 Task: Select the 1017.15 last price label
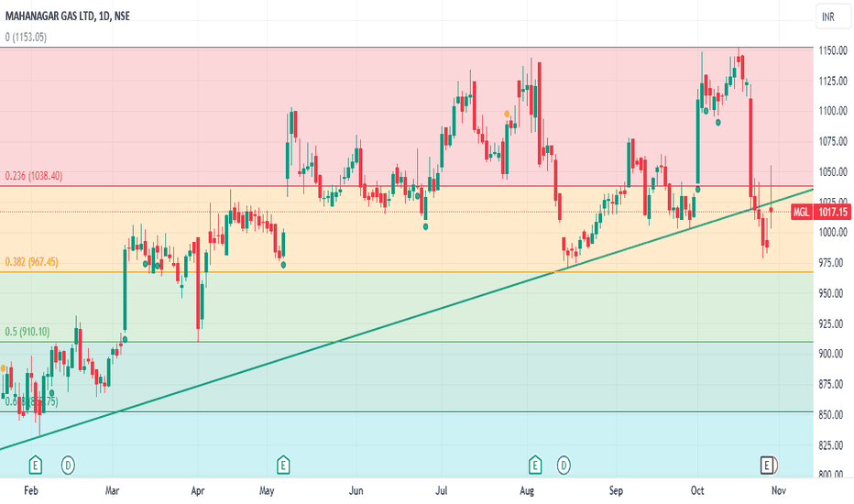(x=832, y=212)
